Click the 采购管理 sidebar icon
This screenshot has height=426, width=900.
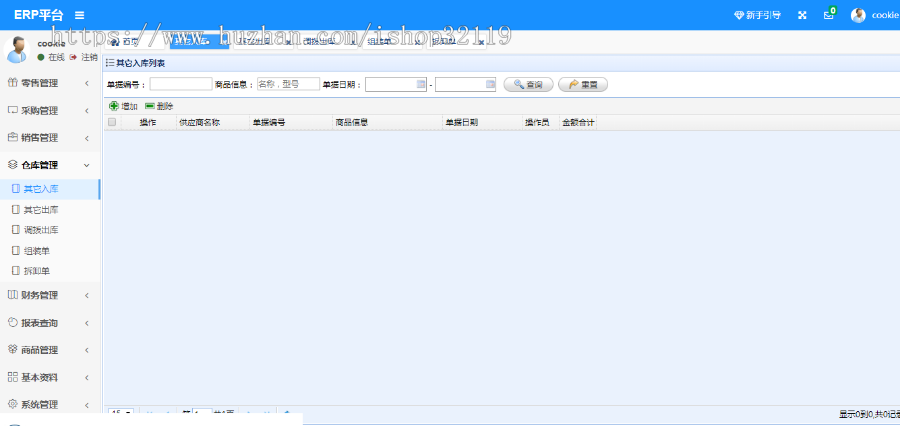tap(13, 110)
